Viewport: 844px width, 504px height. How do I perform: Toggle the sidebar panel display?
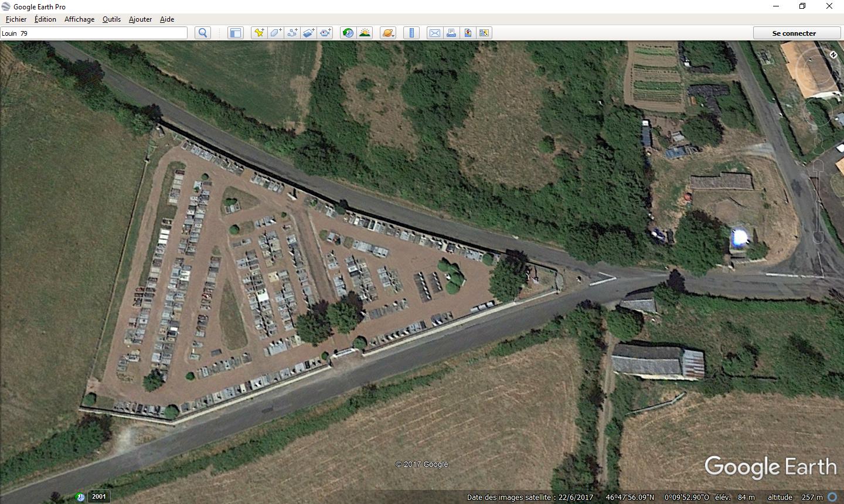[x=235, y=33]
